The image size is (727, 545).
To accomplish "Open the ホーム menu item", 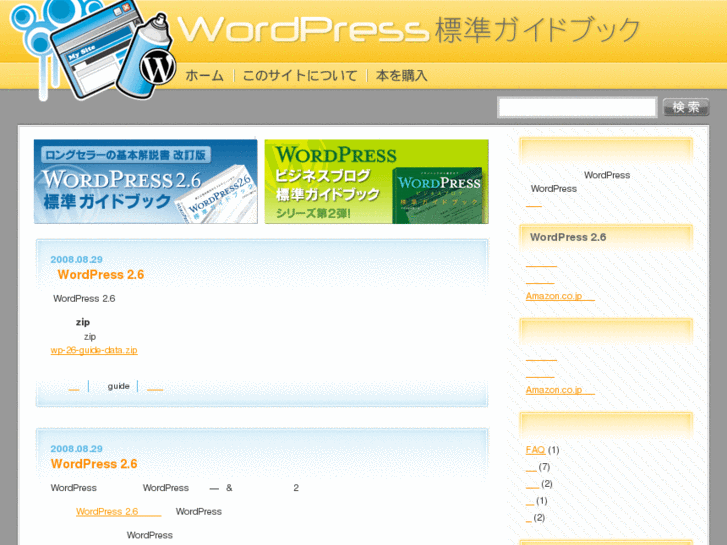I will tap(204, 76).
